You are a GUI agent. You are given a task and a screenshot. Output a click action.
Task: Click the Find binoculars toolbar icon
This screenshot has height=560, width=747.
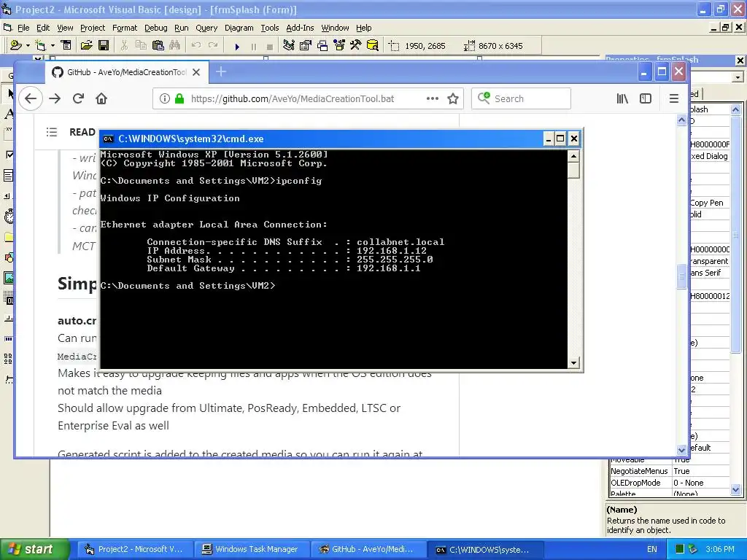(175, 46)
